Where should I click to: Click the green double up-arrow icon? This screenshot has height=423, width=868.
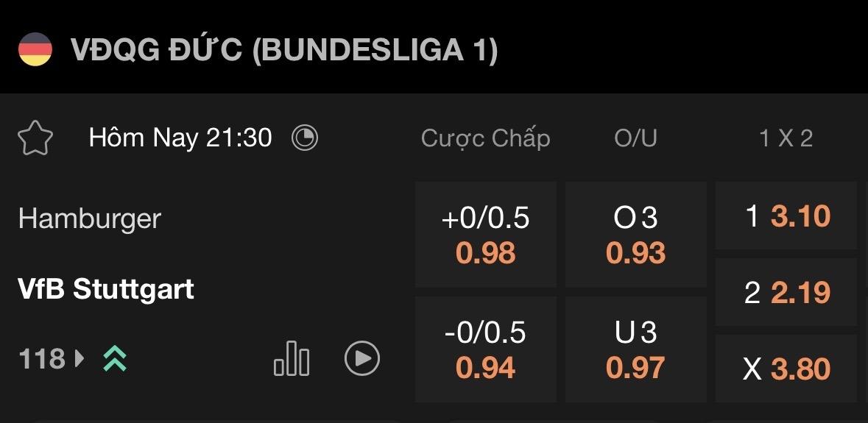115,359
